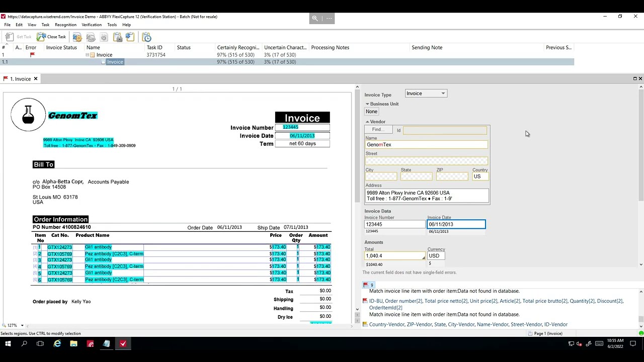This screenshot has width=644, height=362.
Task: Click the green status indicator in status bar
Action: [x=641, y=333]
